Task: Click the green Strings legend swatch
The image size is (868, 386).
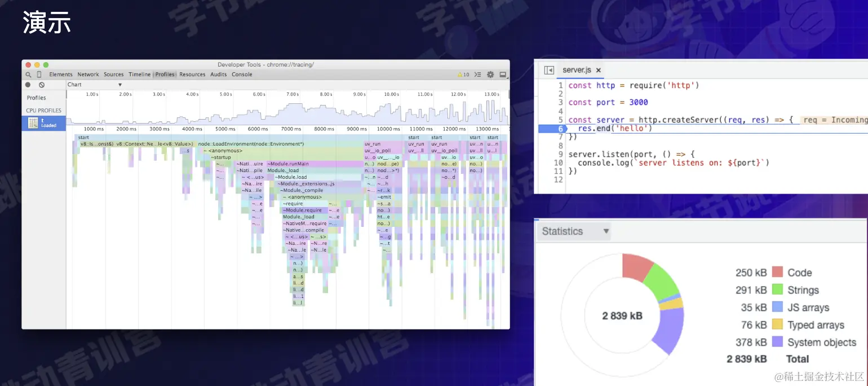Action: click(777, 289)
